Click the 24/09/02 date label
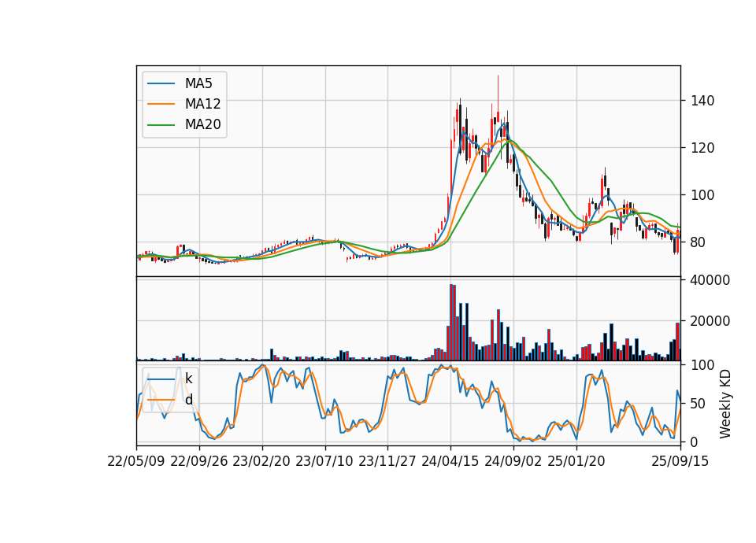 point(513,461)
